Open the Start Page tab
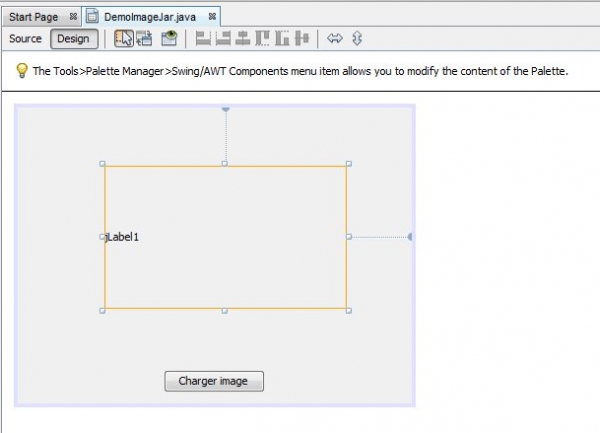 [x=34, y=17]
